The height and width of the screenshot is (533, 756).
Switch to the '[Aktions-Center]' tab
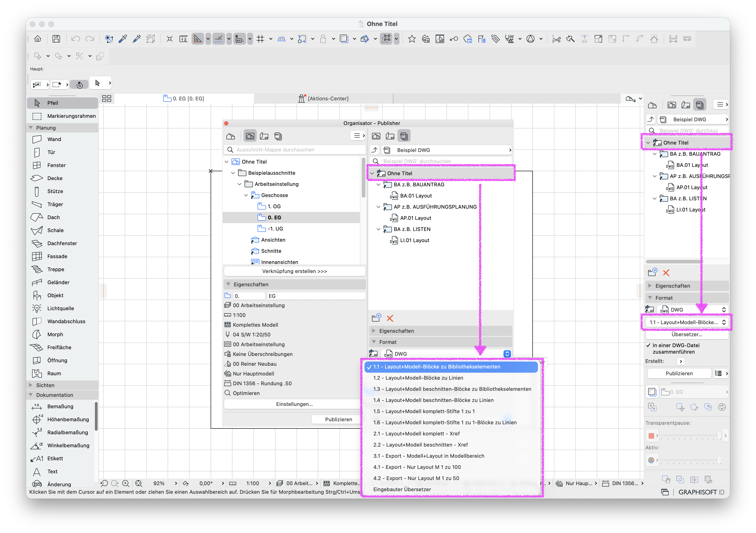point(323,98)
